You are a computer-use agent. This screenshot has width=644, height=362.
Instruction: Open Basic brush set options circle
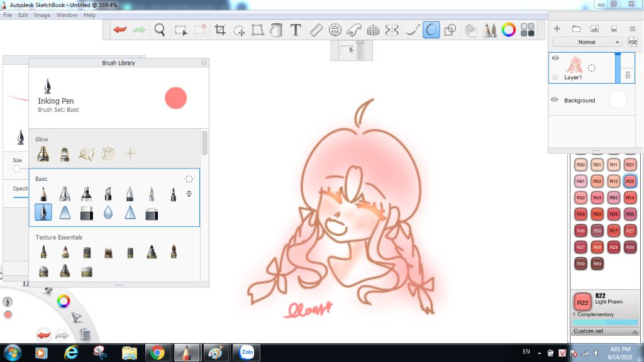(x=189, y=179)
